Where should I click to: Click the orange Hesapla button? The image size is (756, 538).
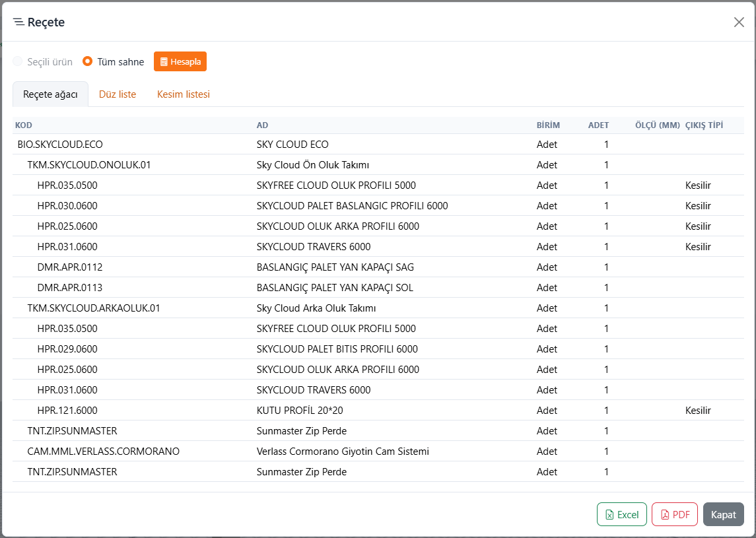click(180, 61)
